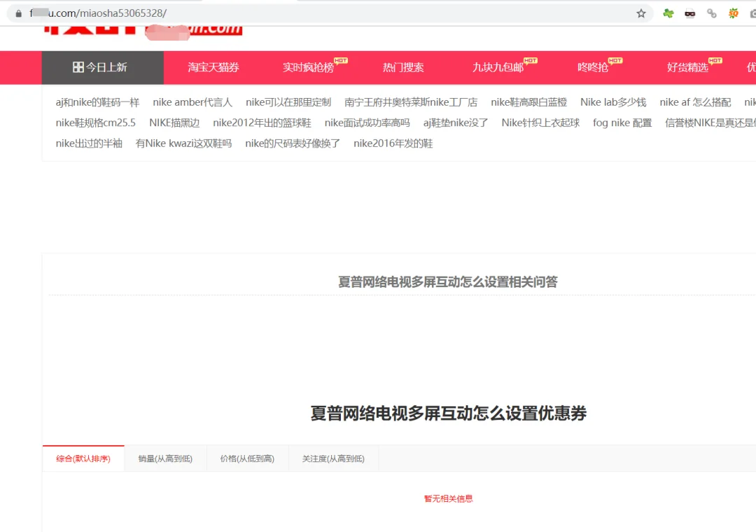
Task: Open the link nike af 怎么搭配
Action: coord(695,102)
